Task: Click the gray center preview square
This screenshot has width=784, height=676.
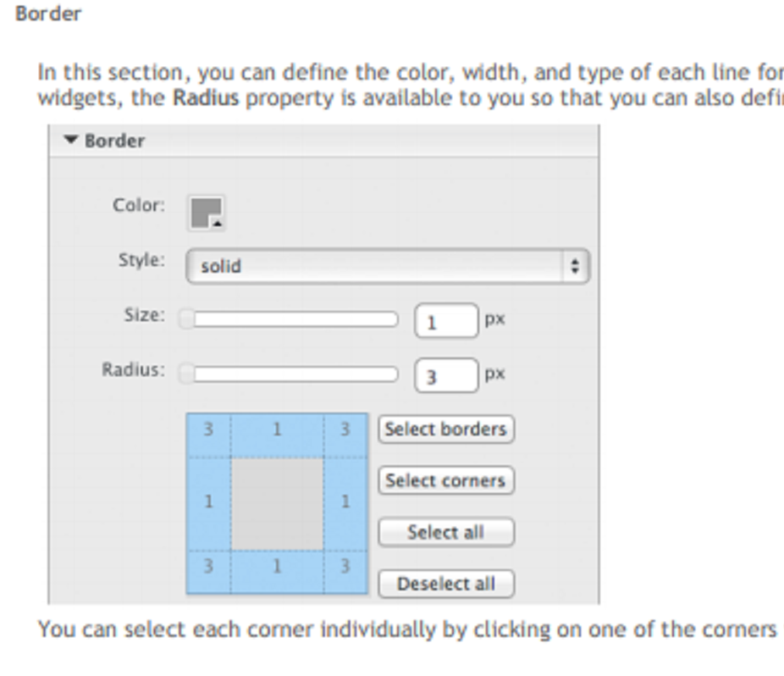Action: pos(277,504)
